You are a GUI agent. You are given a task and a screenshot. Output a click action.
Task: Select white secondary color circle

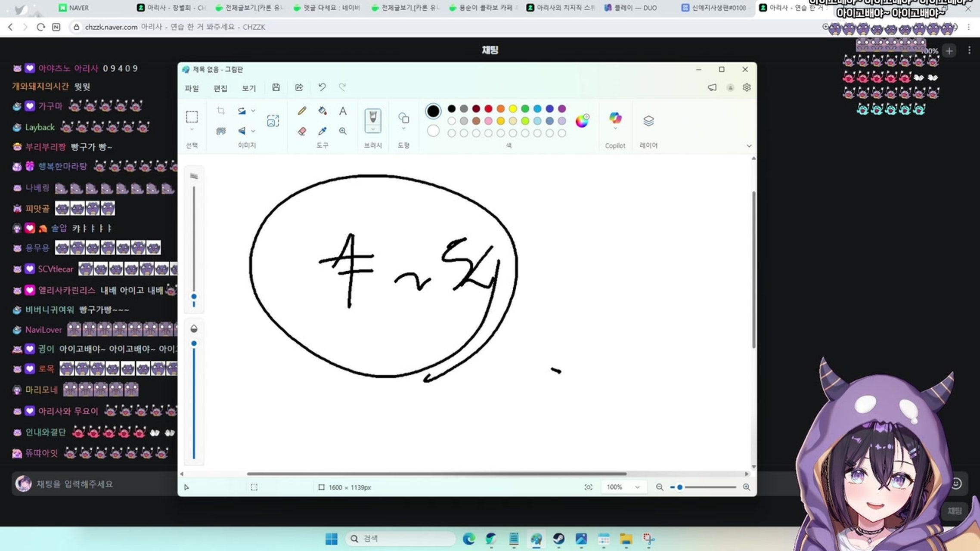point(433,131)
